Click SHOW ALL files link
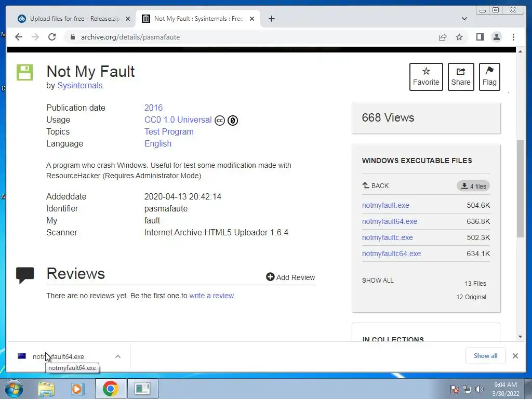 coord(378,280)
